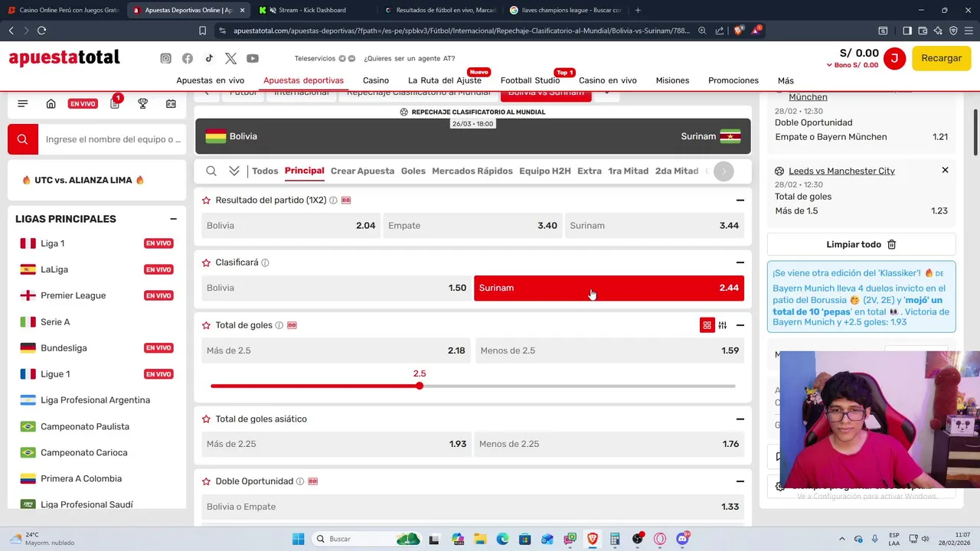980x551 pixels.
Task: Favorite the Total de goles asiático star
Action: (206, 419)
